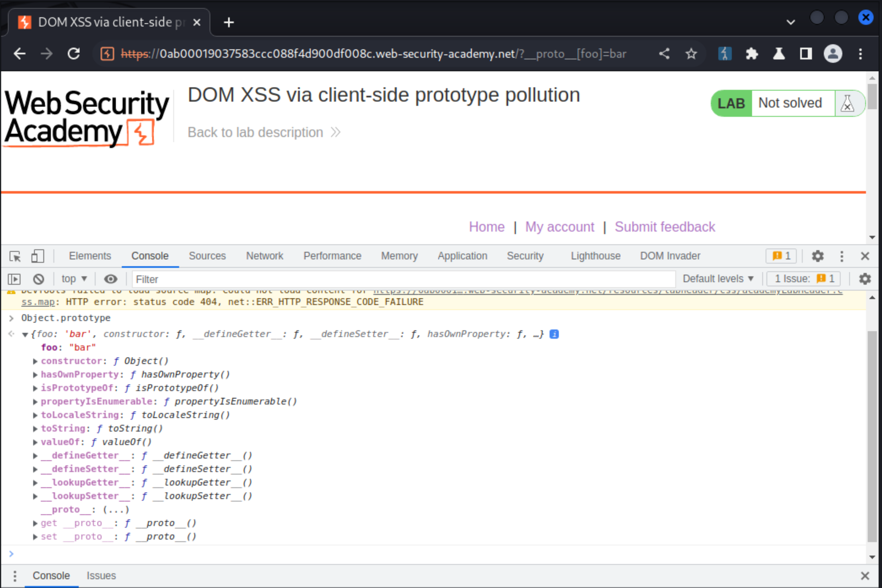
Task: Invoke the __proto__ (...) getter
Action: coord(116,509)
